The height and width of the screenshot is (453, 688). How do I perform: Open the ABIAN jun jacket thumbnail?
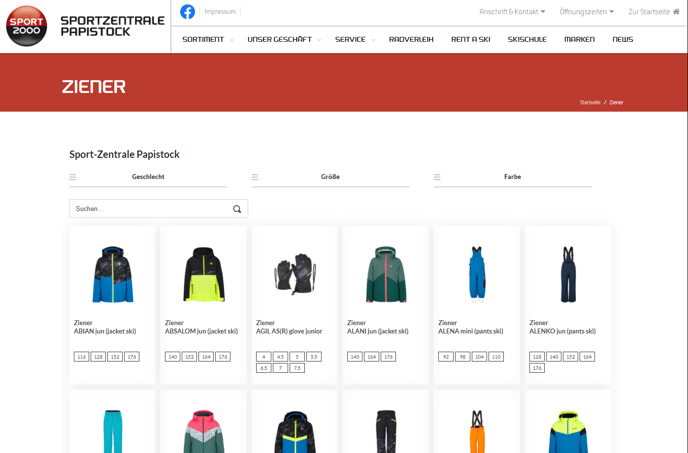pyautogui.click(x=112, y=274)
